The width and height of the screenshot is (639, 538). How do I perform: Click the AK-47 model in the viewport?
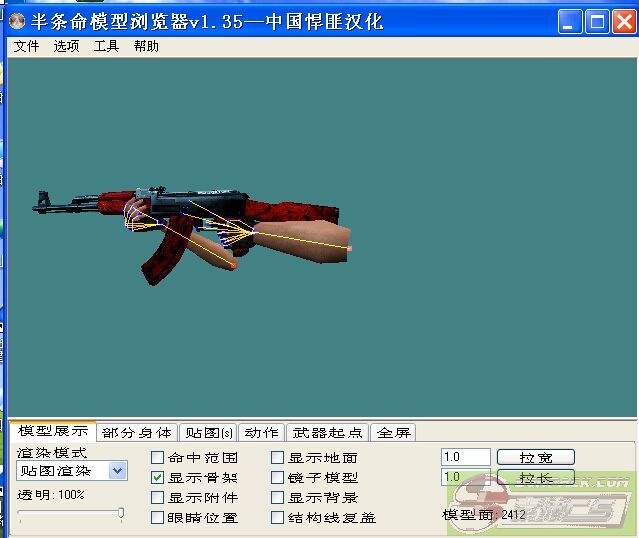(x=192, y=236)
